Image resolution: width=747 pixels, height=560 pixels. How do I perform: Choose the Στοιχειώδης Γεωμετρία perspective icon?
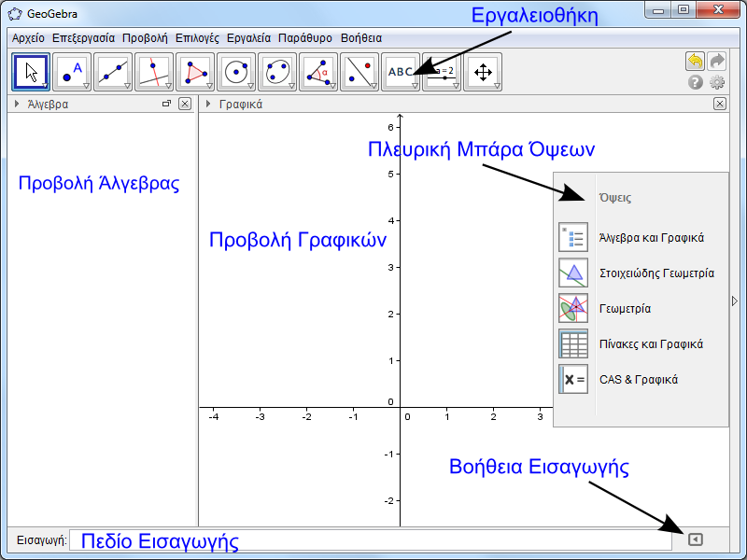coord(573,273)
